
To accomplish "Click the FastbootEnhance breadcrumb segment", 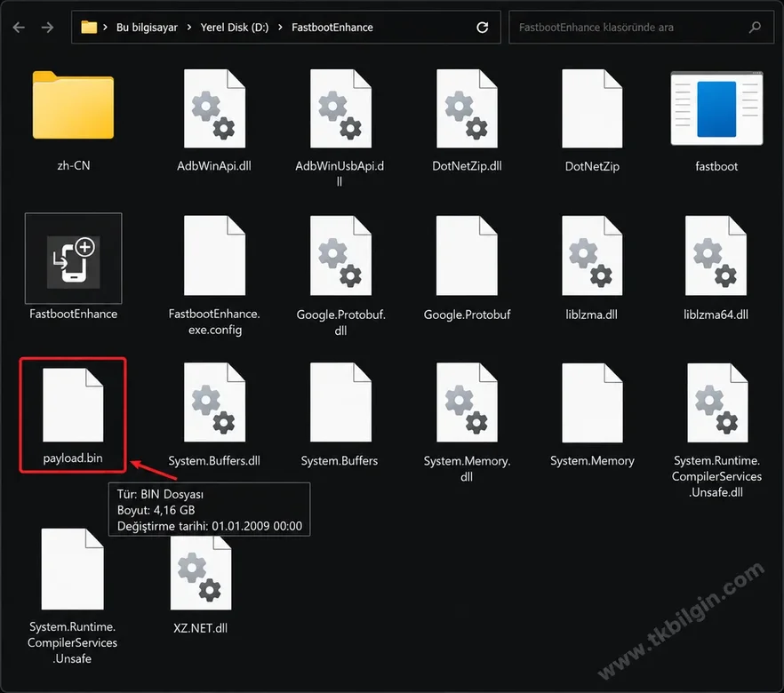I will (x=332, y=28).
